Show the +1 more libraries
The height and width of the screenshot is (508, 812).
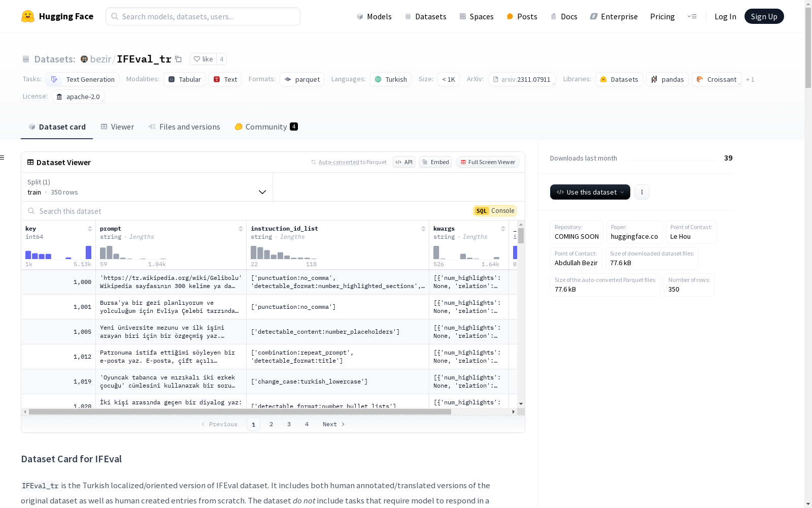(750, 79)
